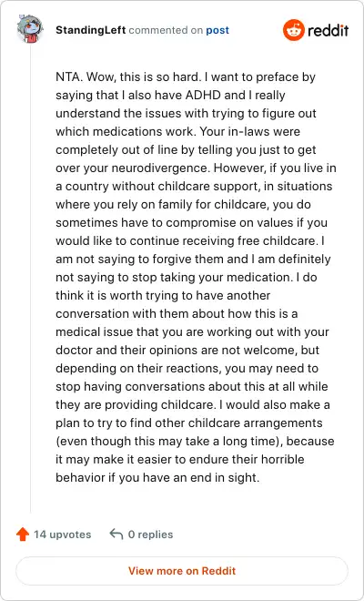
Task: Click the reply arrow icon
Action: click(x=116, y=534)
